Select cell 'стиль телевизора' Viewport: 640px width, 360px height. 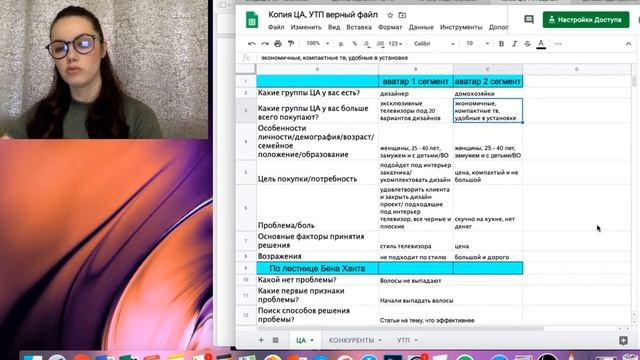click(x=416, y=241)
